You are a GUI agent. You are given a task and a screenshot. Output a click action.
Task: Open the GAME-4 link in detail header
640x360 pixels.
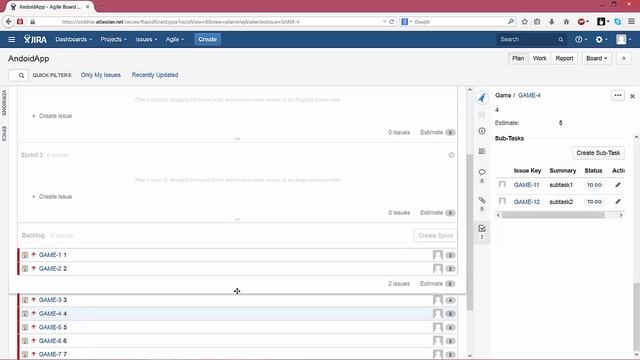tap(529, 96)
